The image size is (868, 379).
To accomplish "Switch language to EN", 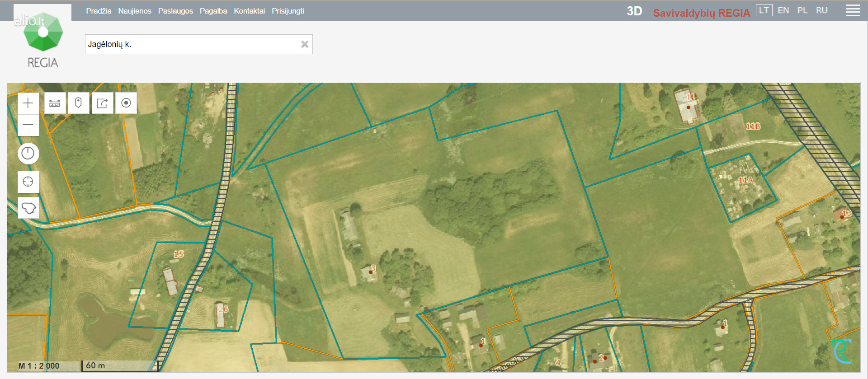I will 783,10.
